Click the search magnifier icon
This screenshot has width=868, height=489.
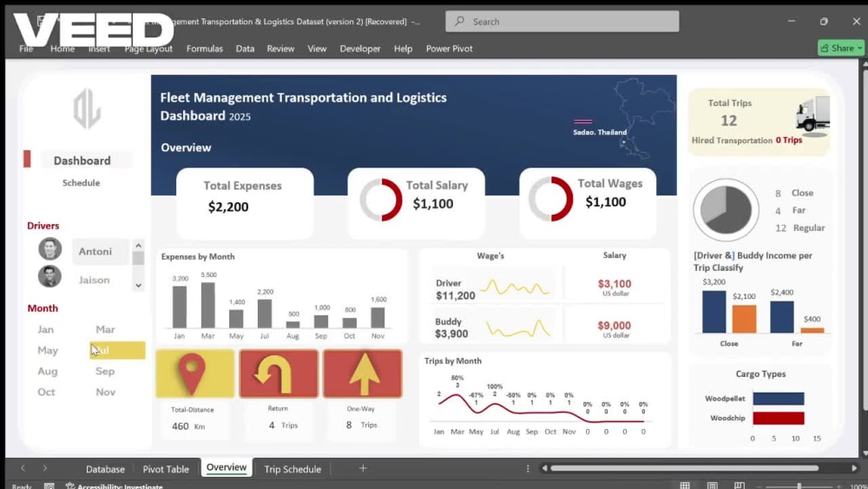459,22
